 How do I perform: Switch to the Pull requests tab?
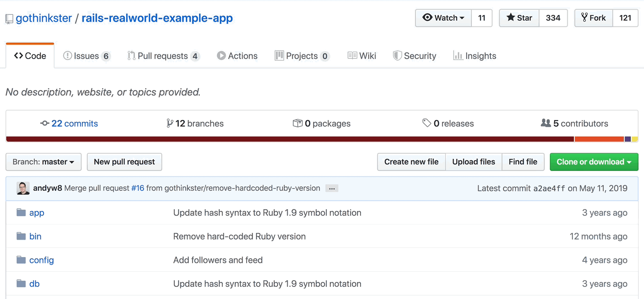tap(163, 56)
